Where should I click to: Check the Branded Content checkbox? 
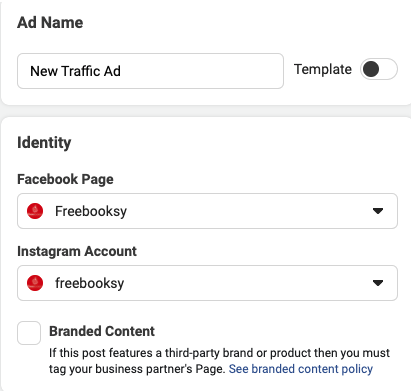(29, 333)
